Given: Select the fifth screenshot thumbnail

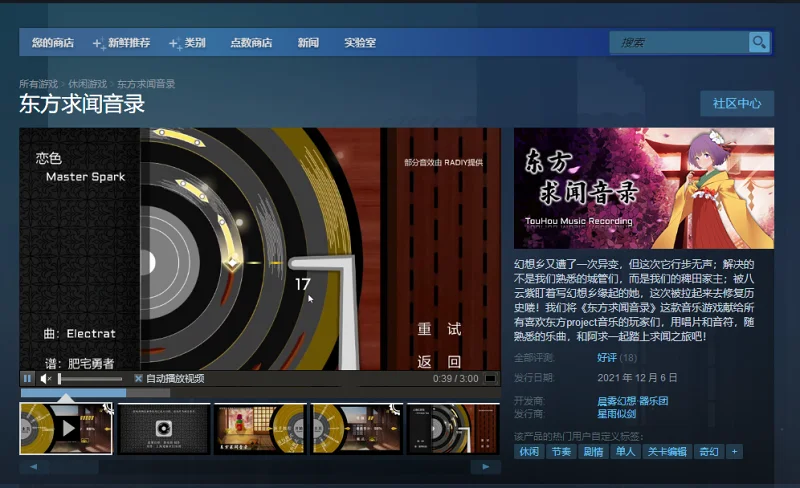Looking at the screenshot, I should point(453,428).
